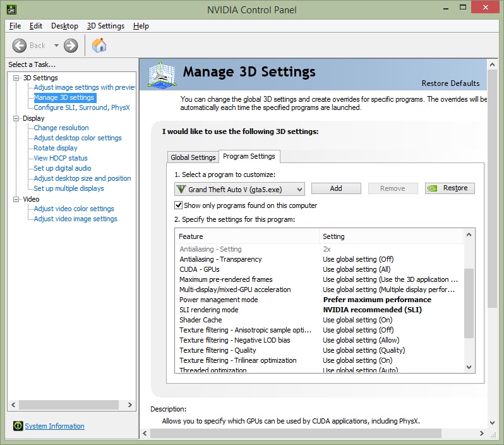Click the settings list scrollbar thumb
Image resolution: width=504 pixels, height=445 pixels.
coord(469,303)
